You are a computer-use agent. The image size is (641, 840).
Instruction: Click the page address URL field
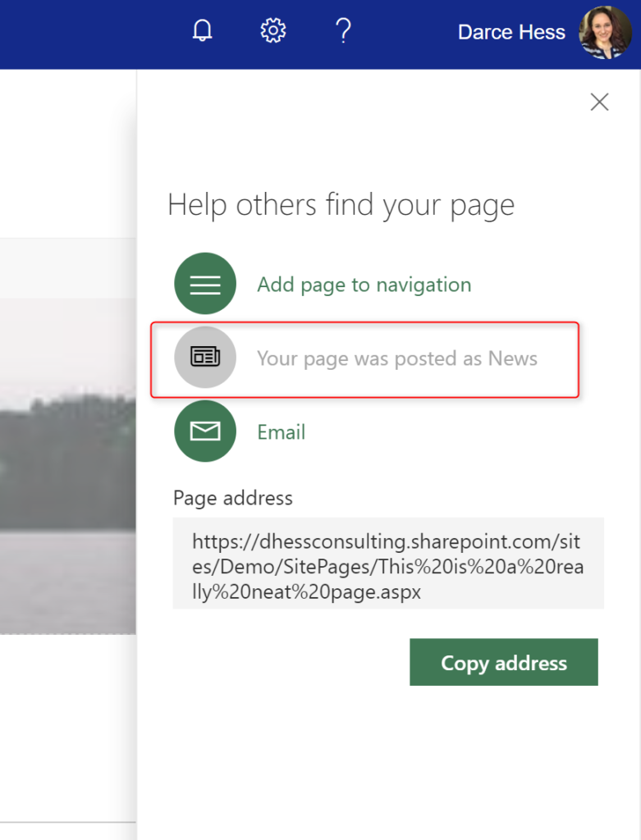tap(388, 563)
